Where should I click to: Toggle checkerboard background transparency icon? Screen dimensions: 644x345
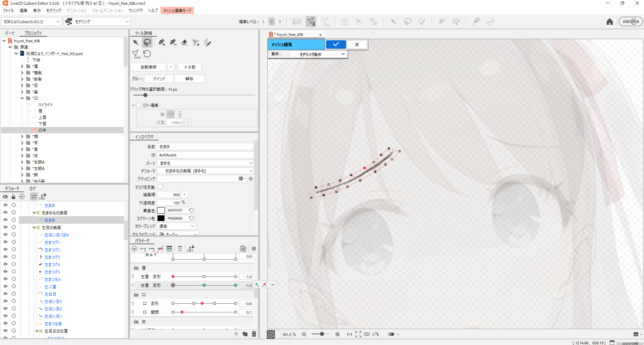point(271,334)
